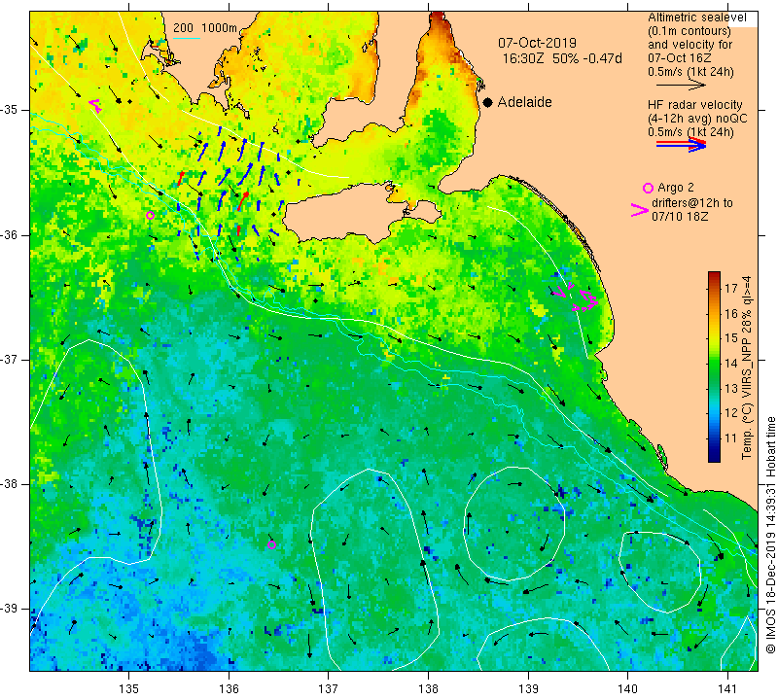Click the Argo float circle near 36°S, 135°E
This screenshot has height=700, width=778.
pos(151,215)
